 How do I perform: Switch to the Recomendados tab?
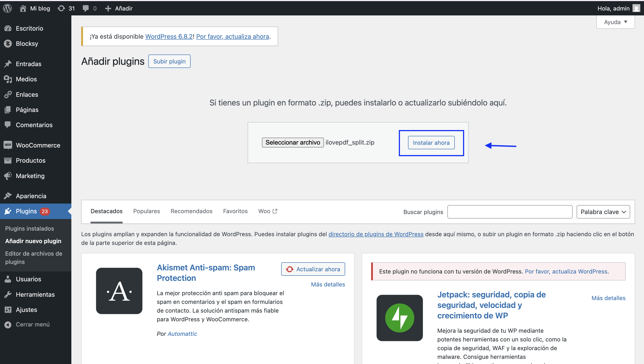(191, 211)
